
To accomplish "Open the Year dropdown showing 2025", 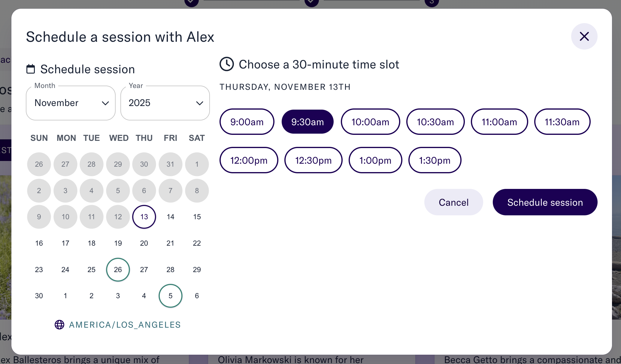I will [165, 103].
